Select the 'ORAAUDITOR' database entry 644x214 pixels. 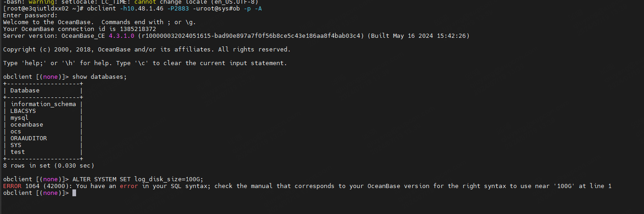[29, 138]
